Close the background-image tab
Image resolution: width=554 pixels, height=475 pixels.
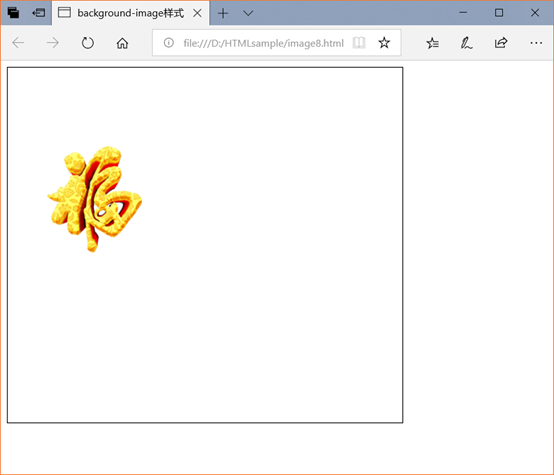[197, 13]
